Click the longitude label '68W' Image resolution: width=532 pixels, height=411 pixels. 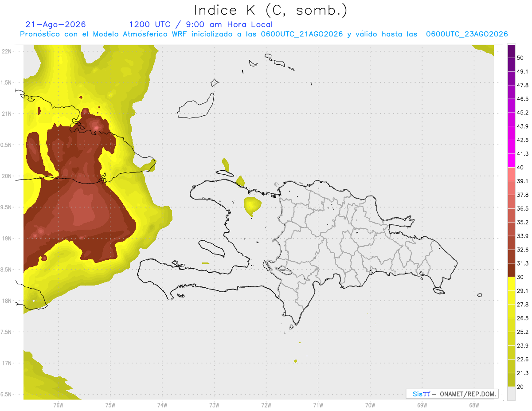point(474,405)
